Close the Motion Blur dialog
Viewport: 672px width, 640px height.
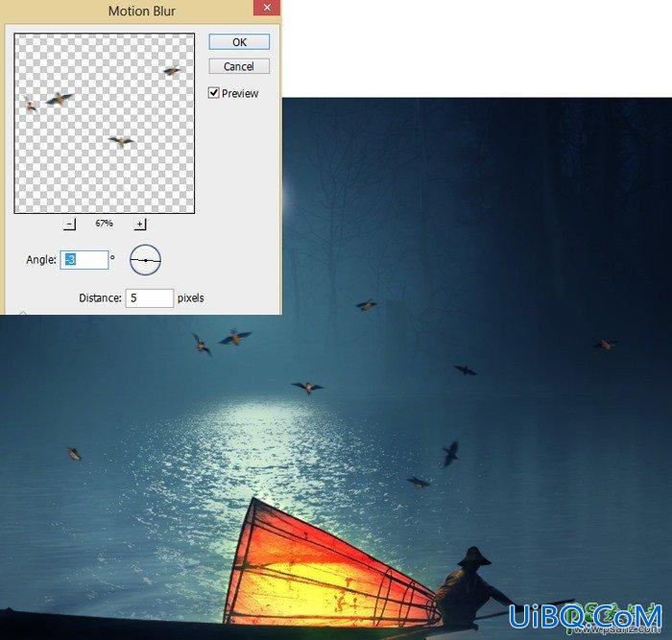click(267, 8)
